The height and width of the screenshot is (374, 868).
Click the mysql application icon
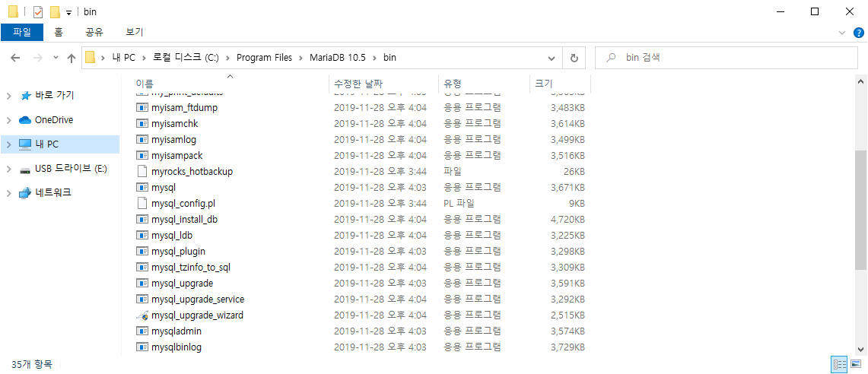pyautogui.click(x=142, y=188)
